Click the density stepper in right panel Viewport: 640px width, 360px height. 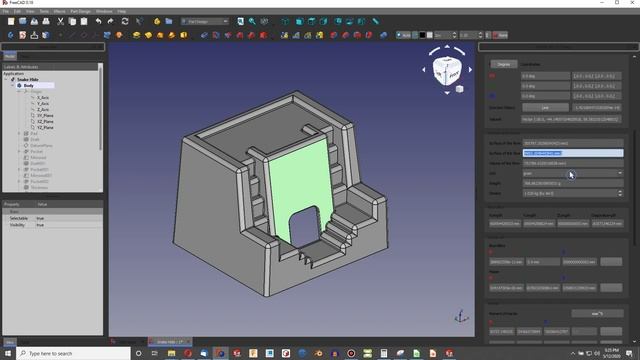coord(620,193)
